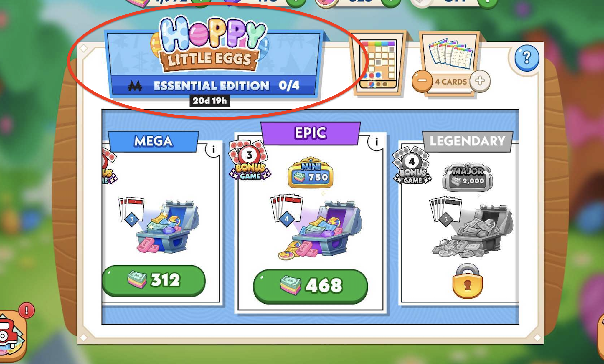This screenshot has width=604, height=364.
Task: Open the bingo card board icon
Action: (378, 63)
